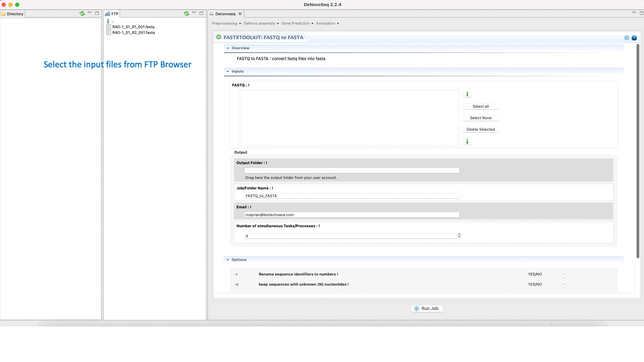Refresh the Directory panel
This screenshot has width=644, height=362.
82,13
